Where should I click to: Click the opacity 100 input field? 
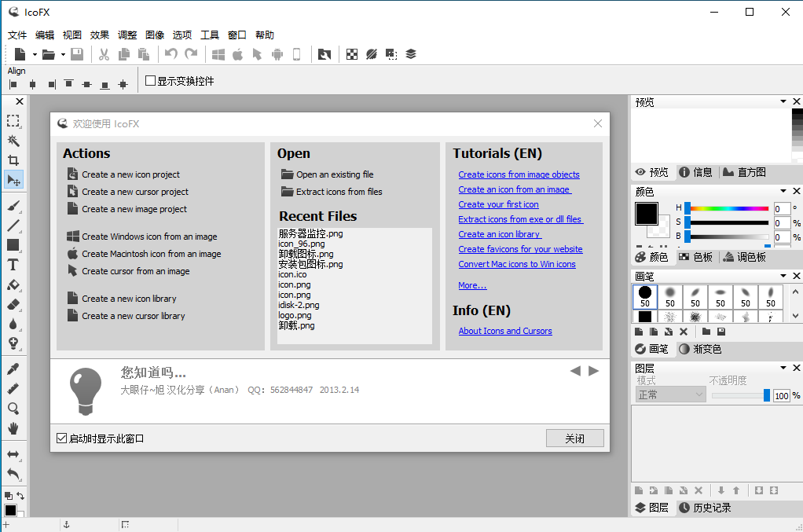(x=782, y=396)
